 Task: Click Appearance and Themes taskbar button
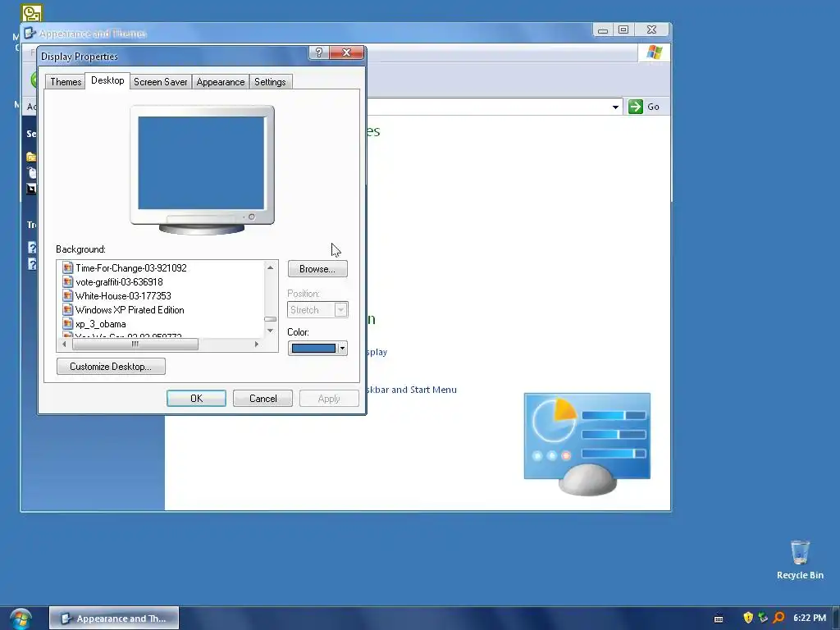click(x=114, y=619)
